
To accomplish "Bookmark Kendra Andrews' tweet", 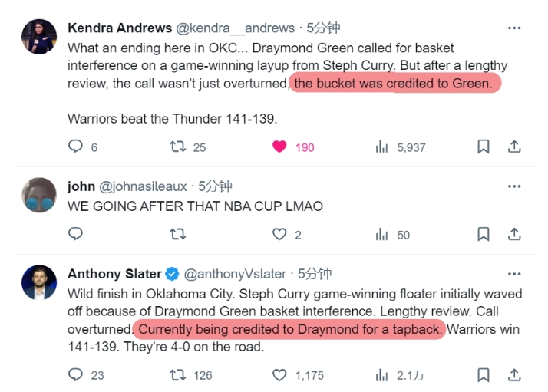I will coord(484,147).
